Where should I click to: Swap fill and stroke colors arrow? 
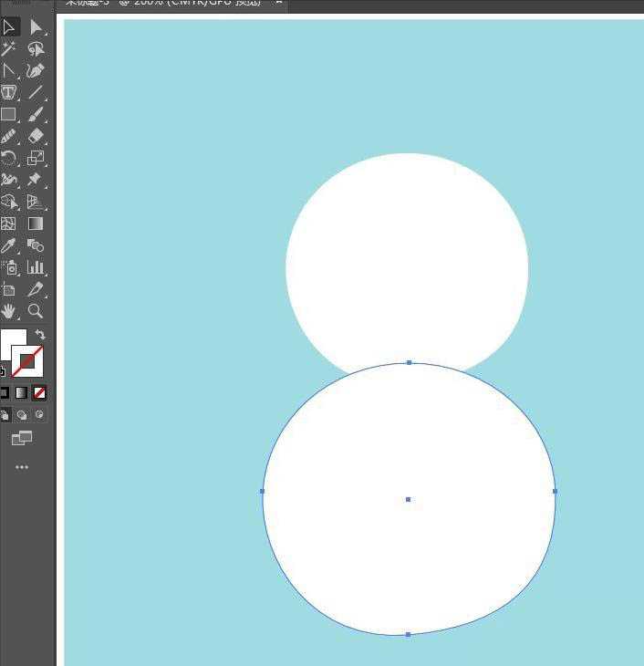click(x=40, y=335)
